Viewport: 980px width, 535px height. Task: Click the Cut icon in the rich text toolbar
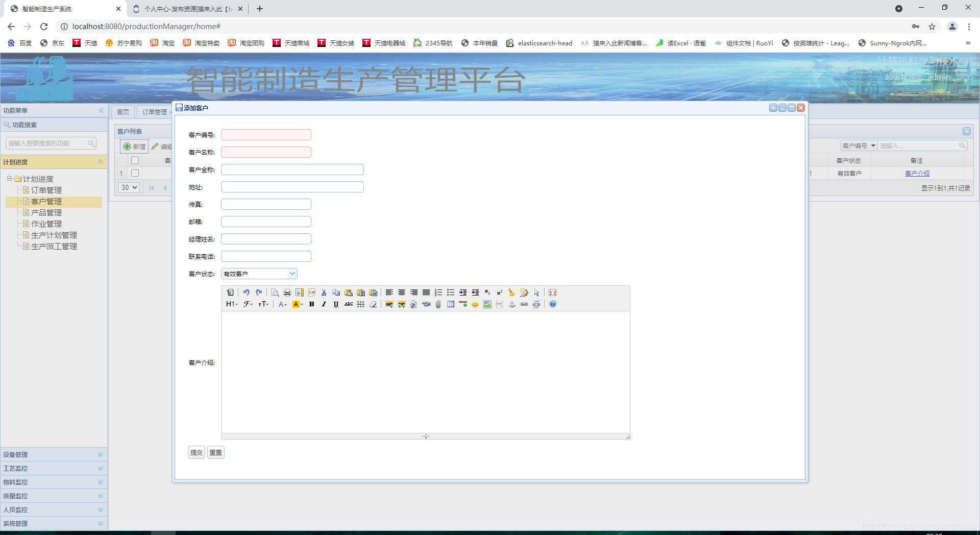point(324,293)
